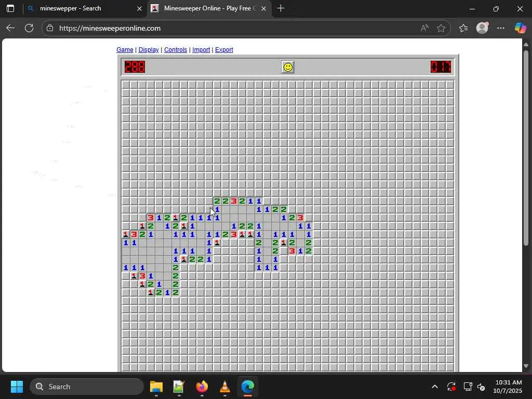Launch Firefox from the taskbar

pos(202,387)
